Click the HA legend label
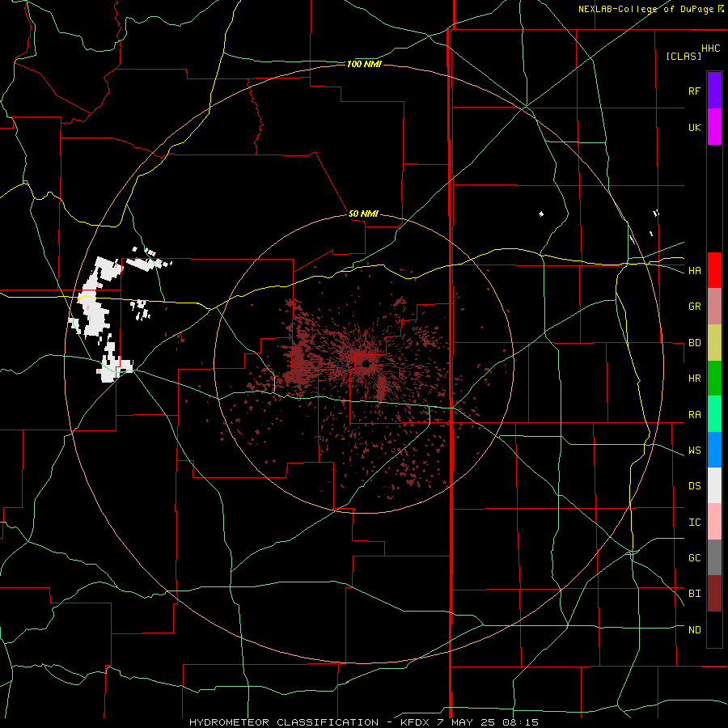This screenshot has height=728, width=728. click(x=694, y=270)
